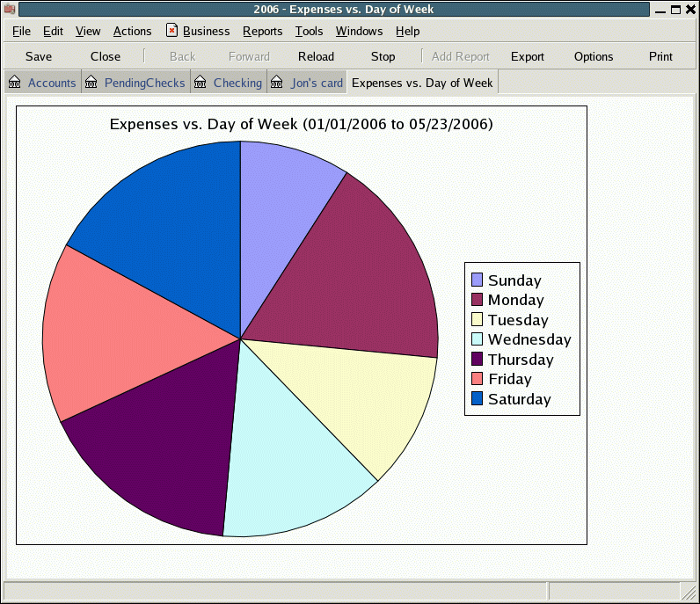Click the application icon in title bar
Image resolution: width=700 pixels, height=604 pixels.
point(10,10)
